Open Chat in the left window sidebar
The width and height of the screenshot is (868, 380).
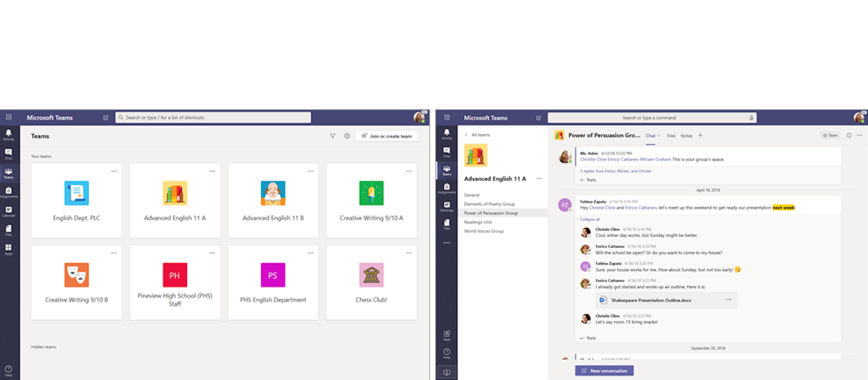point(9,154)
